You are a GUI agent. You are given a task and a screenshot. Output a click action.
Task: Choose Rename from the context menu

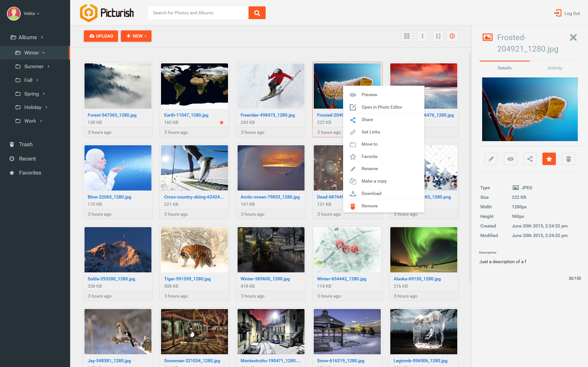(x=384, y=169)
